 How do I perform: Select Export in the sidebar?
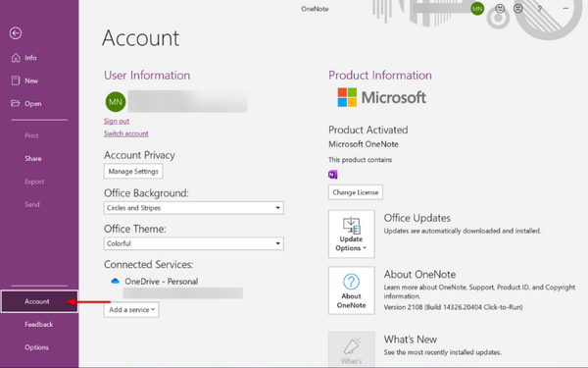[34, 182]
